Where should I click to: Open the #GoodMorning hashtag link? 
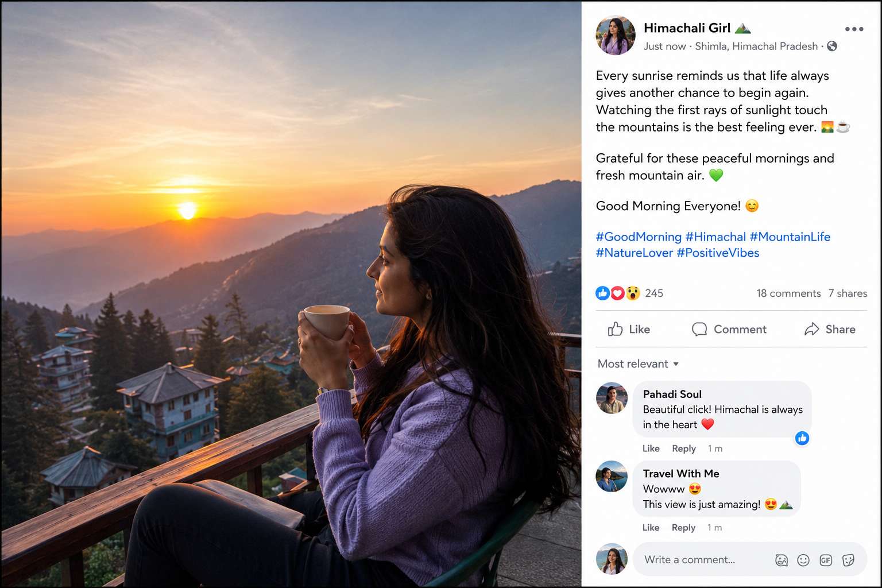pyautogui.click(x=639, y=237)
